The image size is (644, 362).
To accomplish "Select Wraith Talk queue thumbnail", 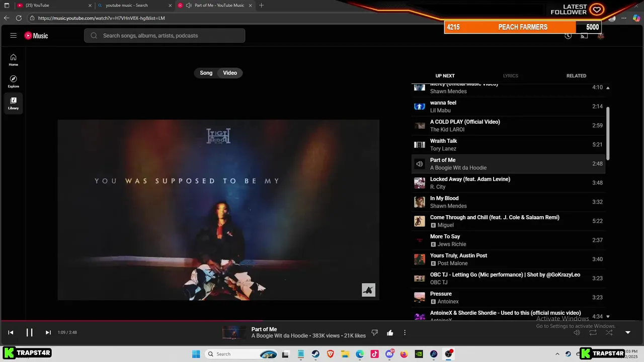I will (420, 145).
